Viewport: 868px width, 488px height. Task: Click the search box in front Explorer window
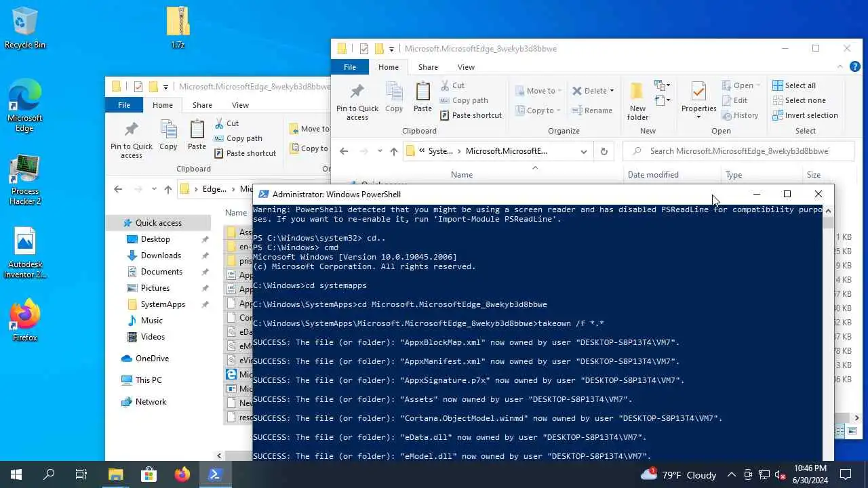[739, 151]
